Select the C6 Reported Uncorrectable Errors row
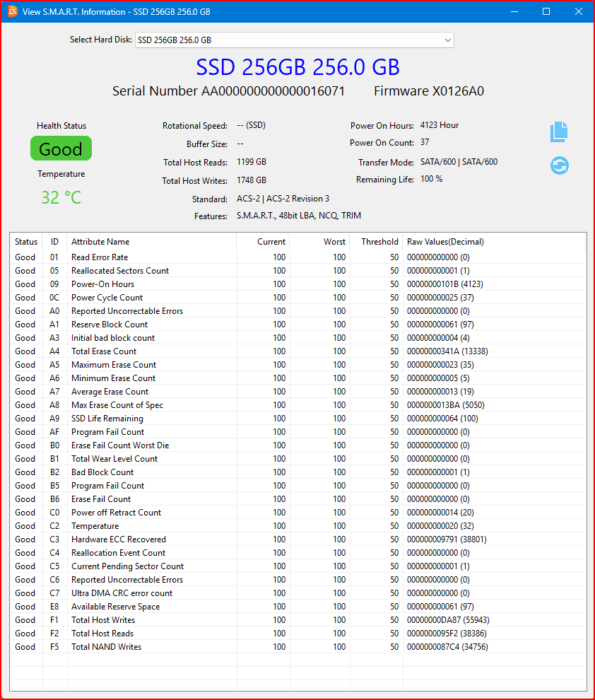This screenshot has width=595, height=700. [298, 580]
